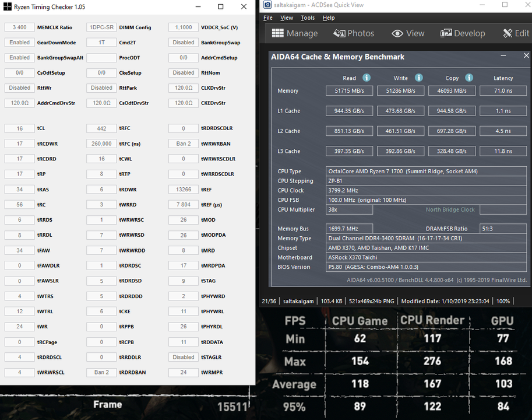Minimize the AIDA64 Cache & Memory Benchmark panel
532x420 pixels.
[x=503, y=55]
